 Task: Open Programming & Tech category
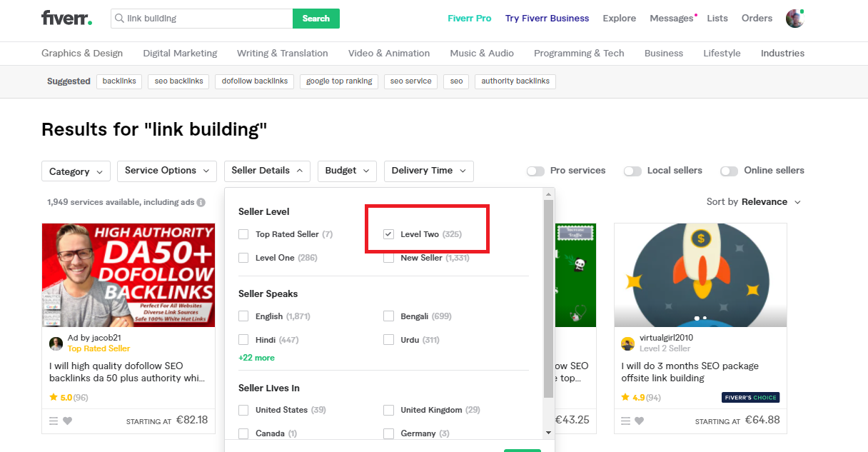(x=579, y=53)
